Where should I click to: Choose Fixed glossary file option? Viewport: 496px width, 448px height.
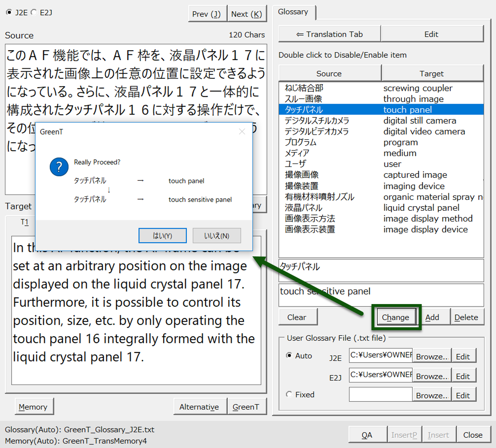(x=289, y=394)
